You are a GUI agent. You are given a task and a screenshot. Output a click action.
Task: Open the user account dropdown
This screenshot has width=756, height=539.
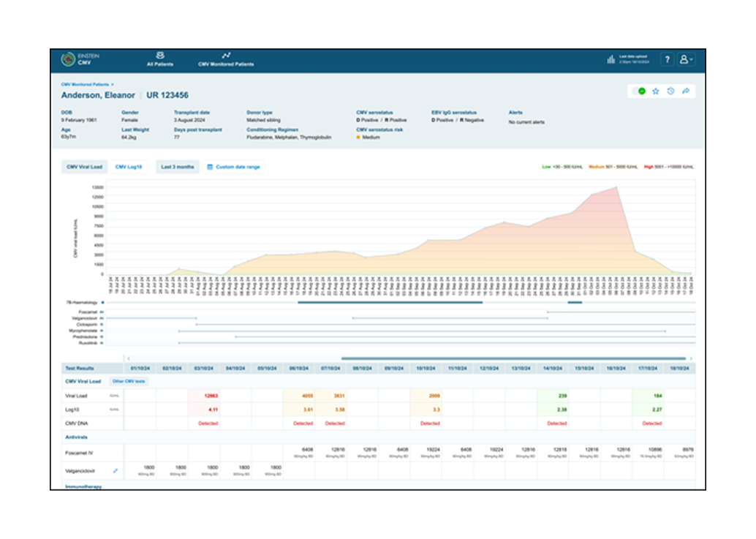[686, 59]
